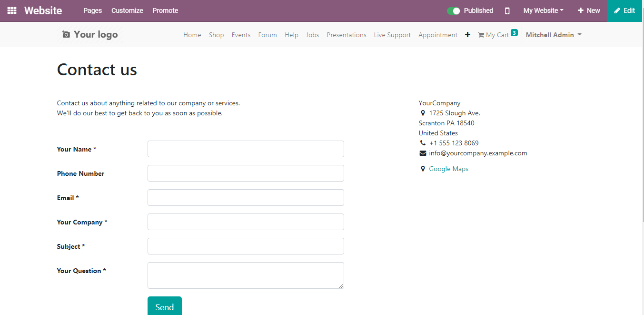The image size is (644, 315).
Task: Click the plus icon after Appointment
Action: 467,35
